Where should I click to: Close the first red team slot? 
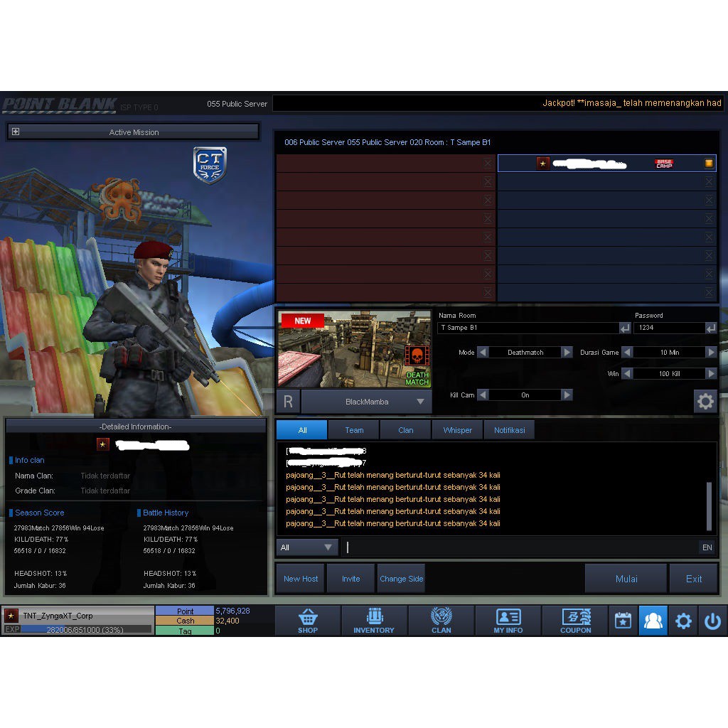click(x=488, y=164)
